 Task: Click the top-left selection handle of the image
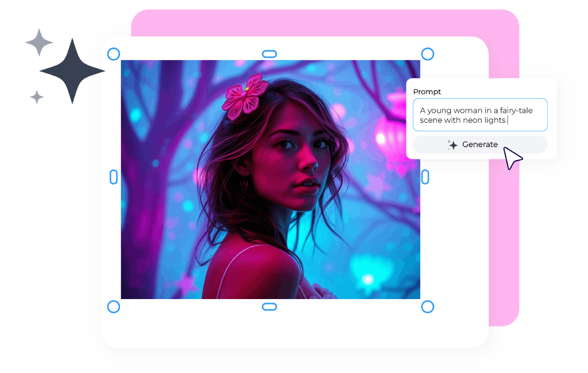point(113,54)
